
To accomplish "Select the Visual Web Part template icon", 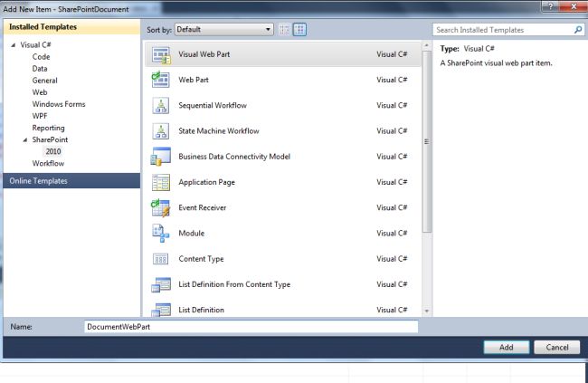I will 161,55.
